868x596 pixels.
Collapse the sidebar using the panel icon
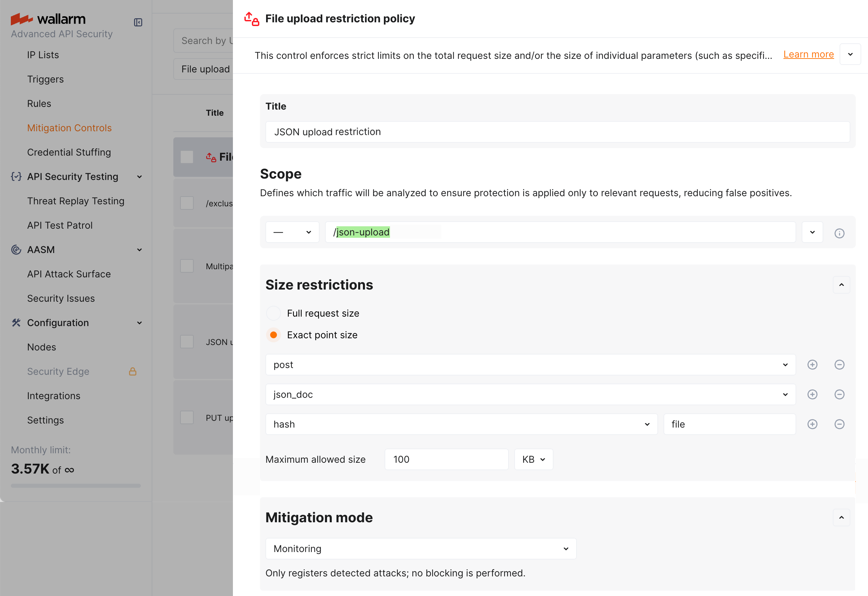138,22
